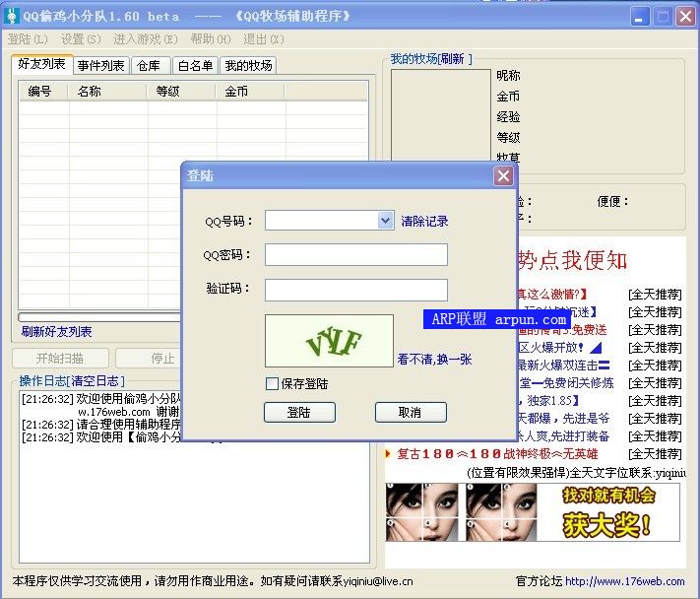Enable the 保存登陆 checkbox
The image size is (700, 599).
(x=272, y=383)
